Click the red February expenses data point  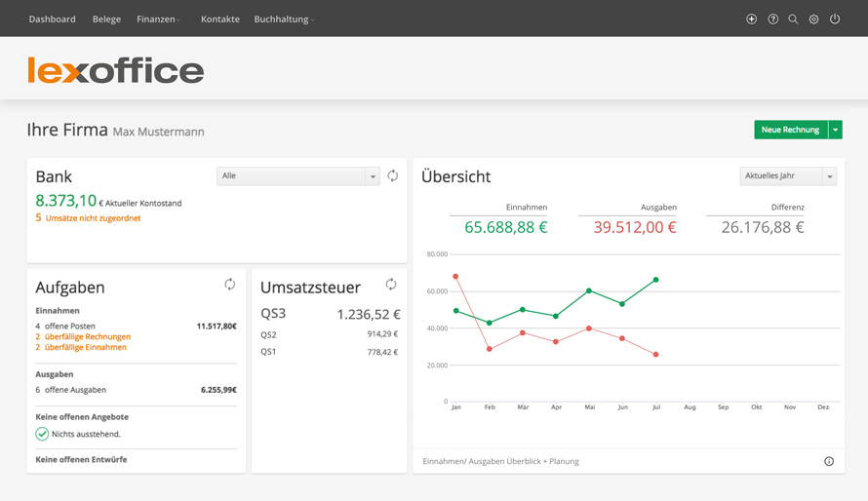coord(490,349)
